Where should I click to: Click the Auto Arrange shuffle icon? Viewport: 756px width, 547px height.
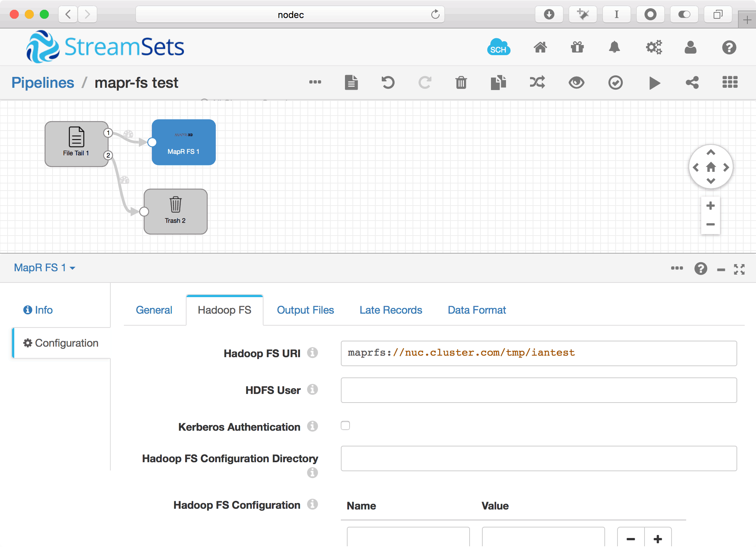[537, 83]
